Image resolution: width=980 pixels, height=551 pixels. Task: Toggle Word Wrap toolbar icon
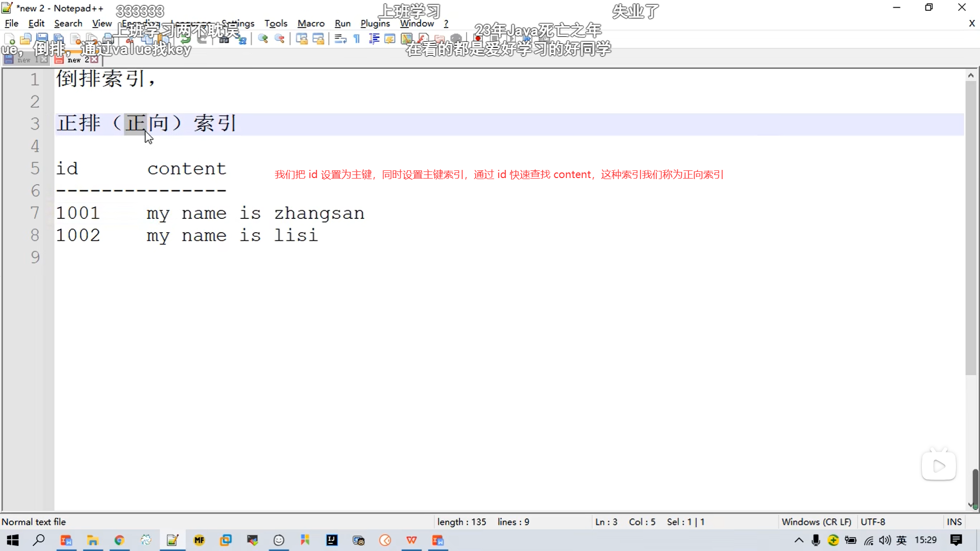coord(340,39)
